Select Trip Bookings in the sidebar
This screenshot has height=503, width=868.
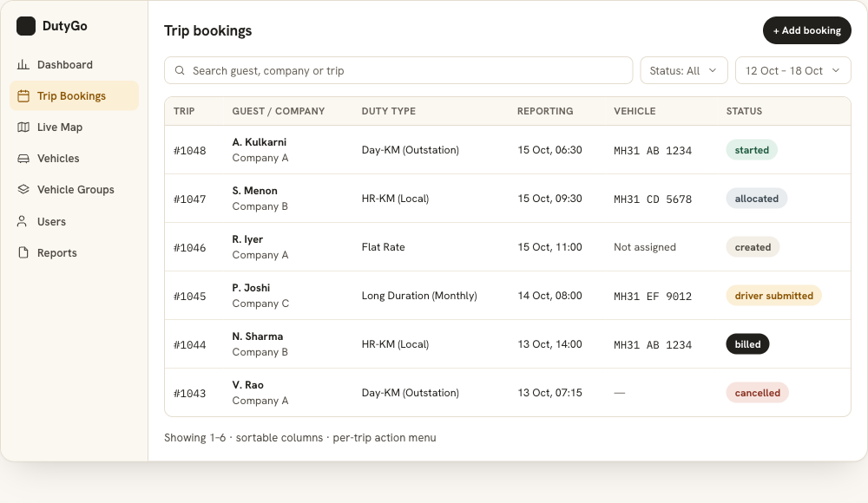click(74, 95)
